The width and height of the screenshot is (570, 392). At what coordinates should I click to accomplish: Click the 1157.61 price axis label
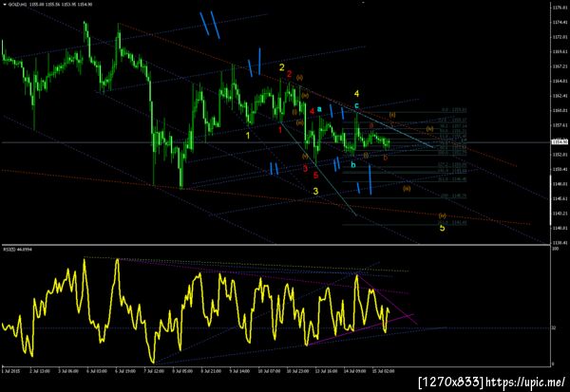560,125
